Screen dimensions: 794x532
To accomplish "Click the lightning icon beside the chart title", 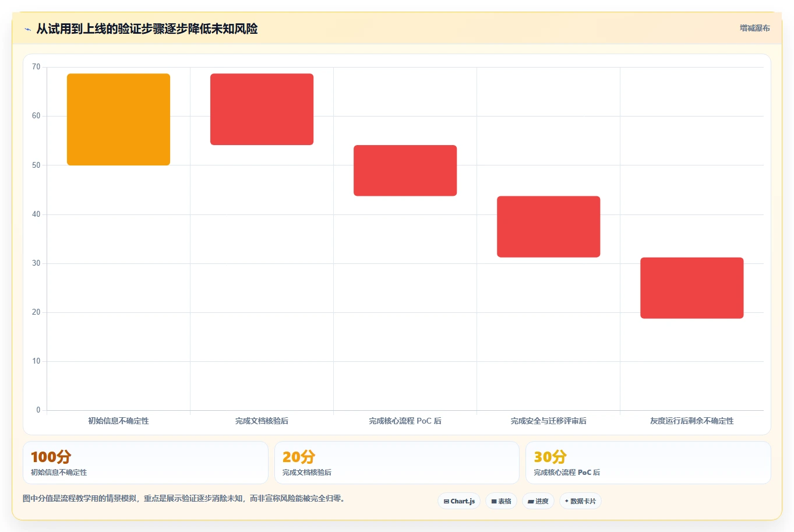I will (28, 29).
